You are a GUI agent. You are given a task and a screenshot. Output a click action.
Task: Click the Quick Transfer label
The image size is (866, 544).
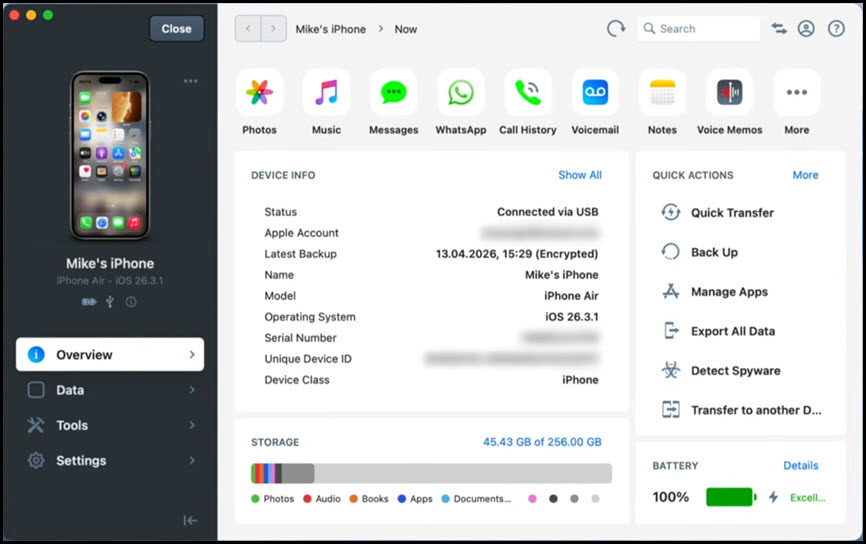coord(732,213)
